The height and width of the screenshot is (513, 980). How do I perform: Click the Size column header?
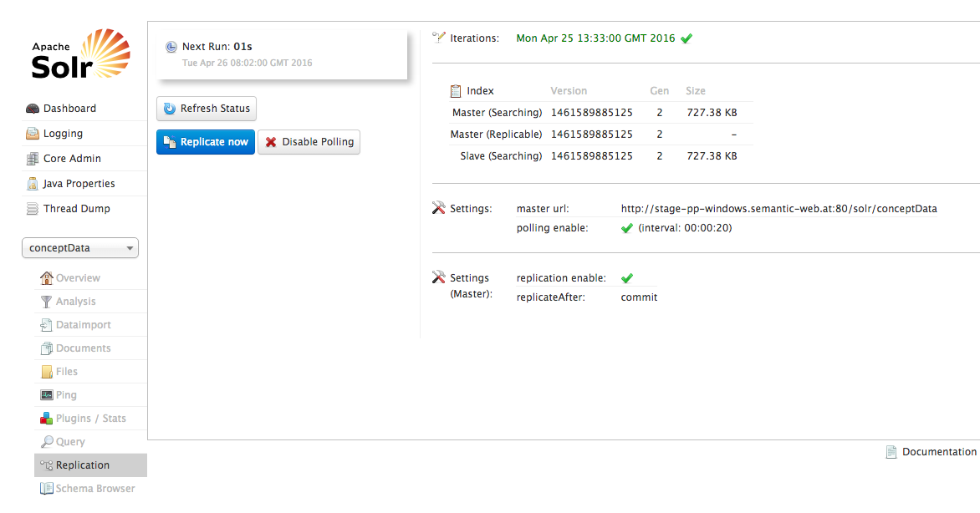(x=696, y=91)
